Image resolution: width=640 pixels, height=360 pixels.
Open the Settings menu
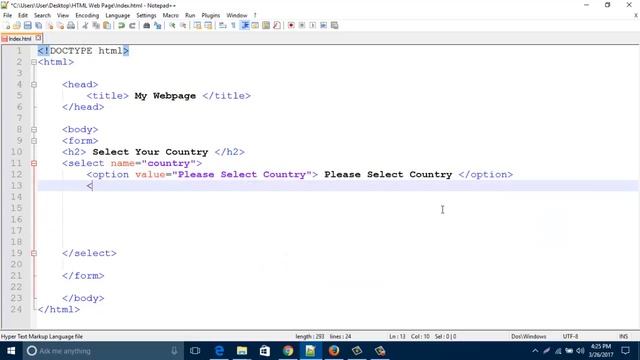click(x=146, y=15)
